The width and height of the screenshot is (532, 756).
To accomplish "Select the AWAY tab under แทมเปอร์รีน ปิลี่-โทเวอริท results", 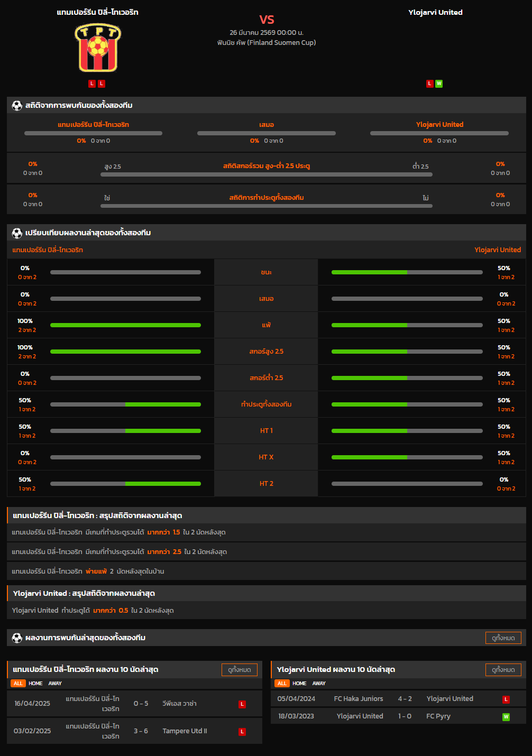I will point(55,684).
